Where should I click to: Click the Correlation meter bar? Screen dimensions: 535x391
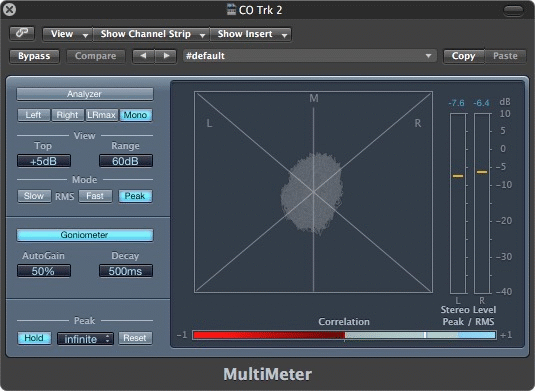click(344, 335)
